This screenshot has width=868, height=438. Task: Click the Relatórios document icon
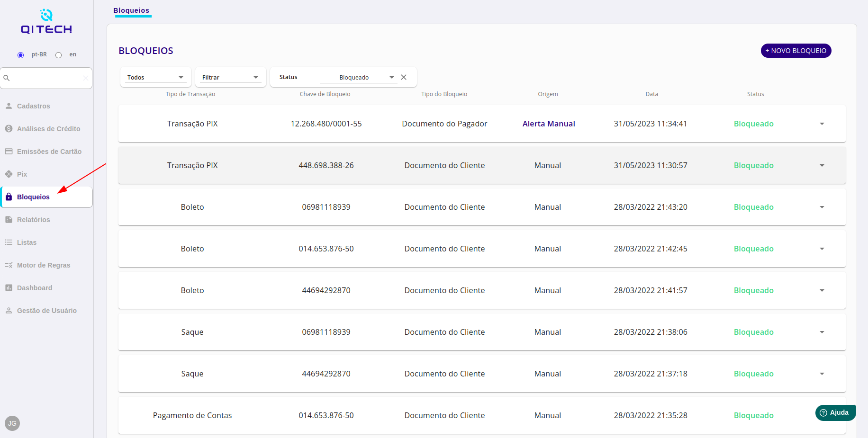tap(9, 220)
